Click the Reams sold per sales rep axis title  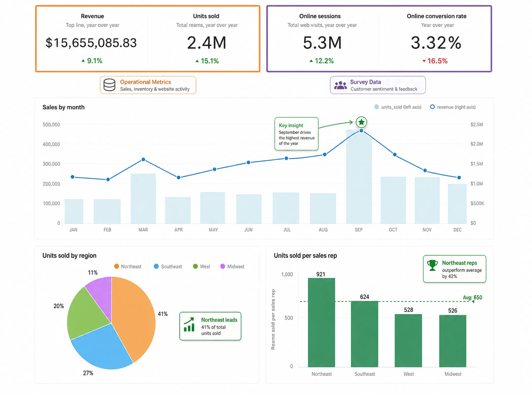(x=273, y=319)
